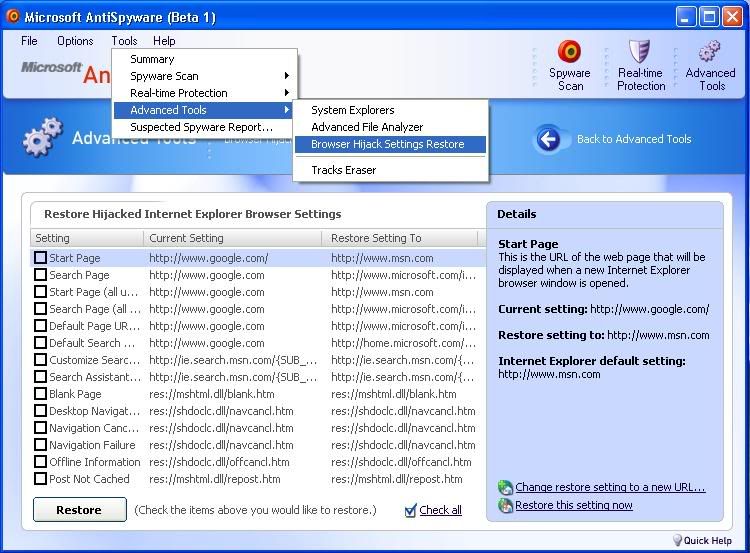
Task: Open the Spyware Scan toolbar icon
Action: point(569,52)
